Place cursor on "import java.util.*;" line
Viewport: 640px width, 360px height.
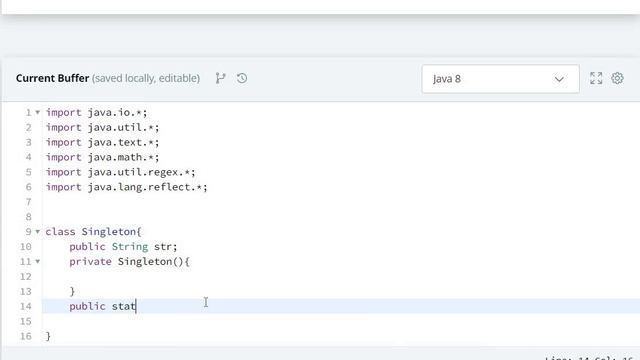click(102, 127)
